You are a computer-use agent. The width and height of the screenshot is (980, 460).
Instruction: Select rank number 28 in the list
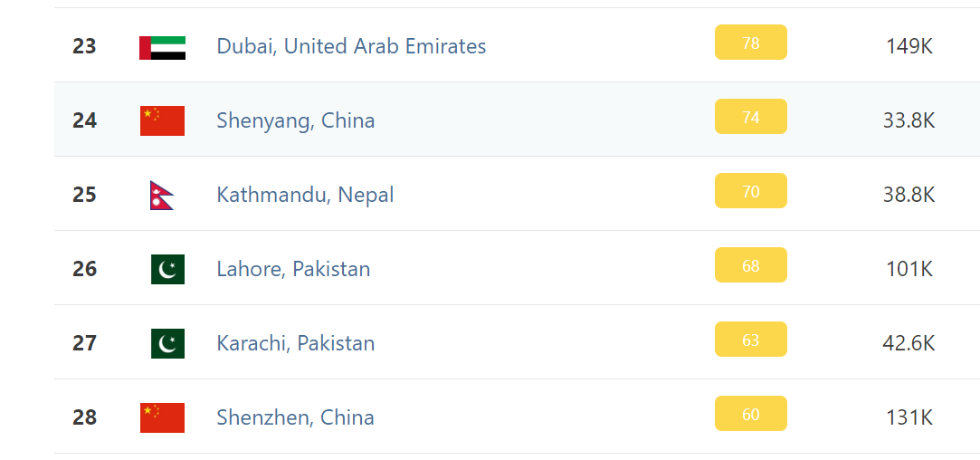click(x=84, y=417)
